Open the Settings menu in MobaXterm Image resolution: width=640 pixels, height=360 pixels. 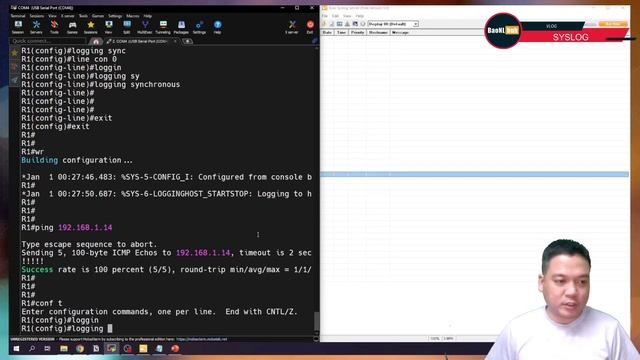[x=115, y=16]
